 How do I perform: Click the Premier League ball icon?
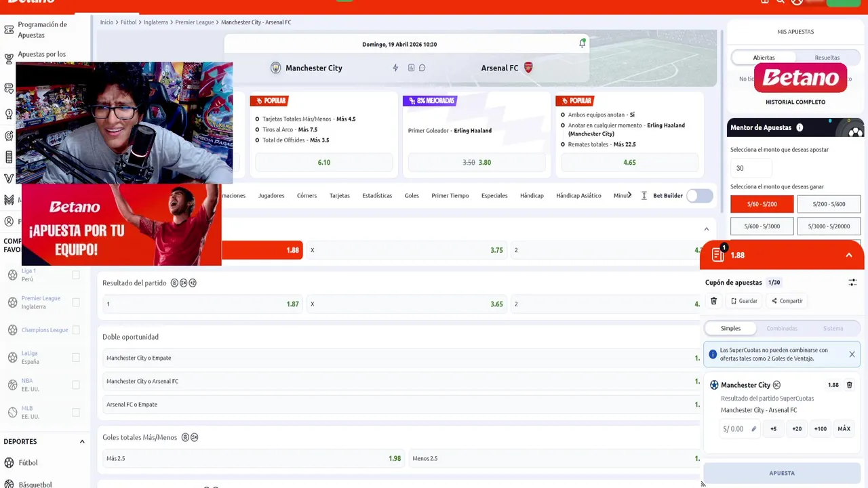[x=12, y=302]
